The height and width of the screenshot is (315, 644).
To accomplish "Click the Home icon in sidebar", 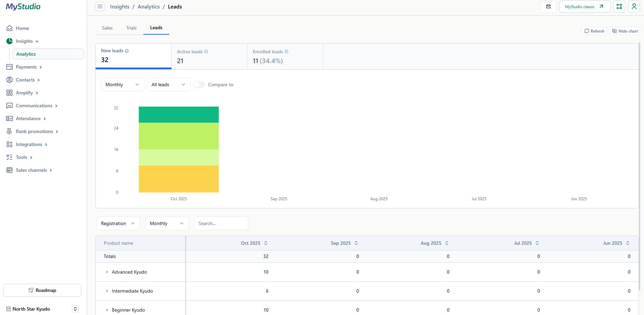I will 10,28.
